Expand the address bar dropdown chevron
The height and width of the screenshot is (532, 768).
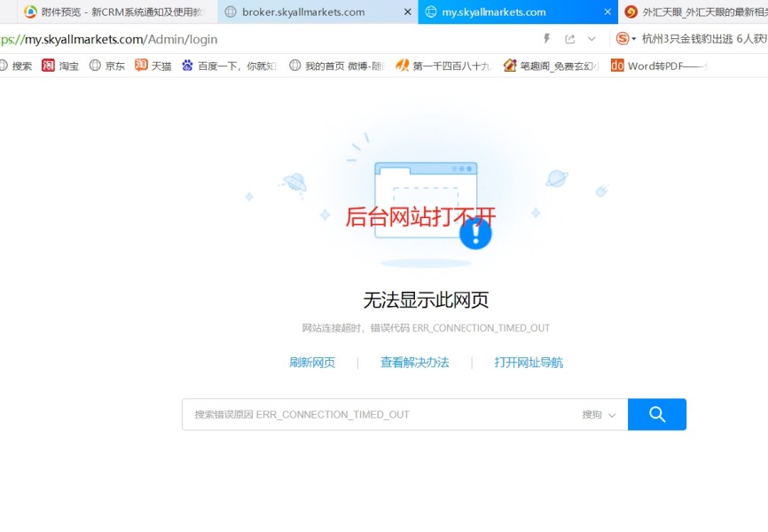(x=592, y=39)
